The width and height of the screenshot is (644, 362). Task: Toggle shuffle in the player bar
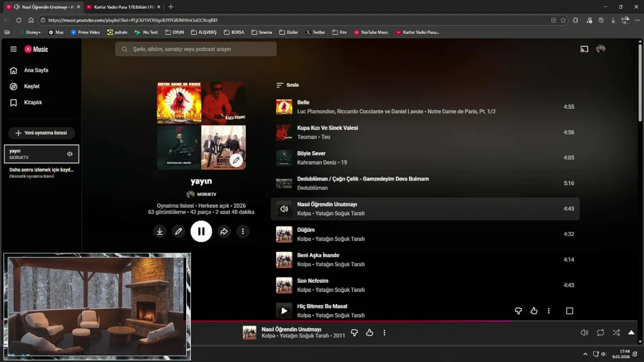click(616, 332)
